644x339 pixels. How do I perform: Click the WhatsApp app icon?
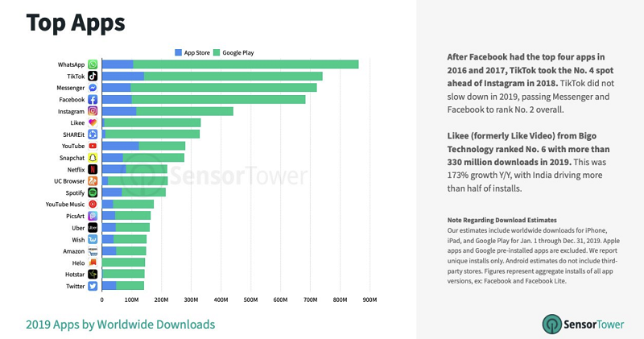93,64
